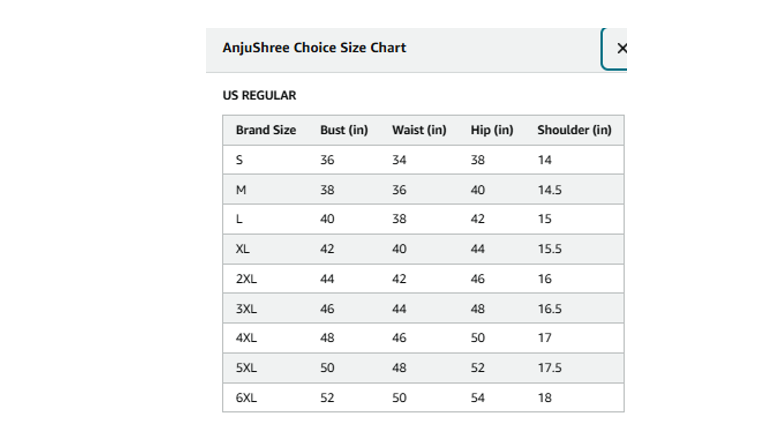Select the Hip (in) column header
This screenshot has width=784, height=434.
pyautogui.click(x=492, y=130)
